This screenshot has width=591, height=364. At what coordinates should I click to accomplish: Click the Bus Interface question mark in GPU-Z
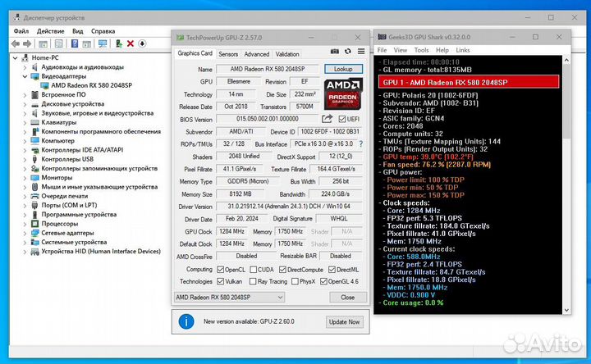(x=360, y=143)
